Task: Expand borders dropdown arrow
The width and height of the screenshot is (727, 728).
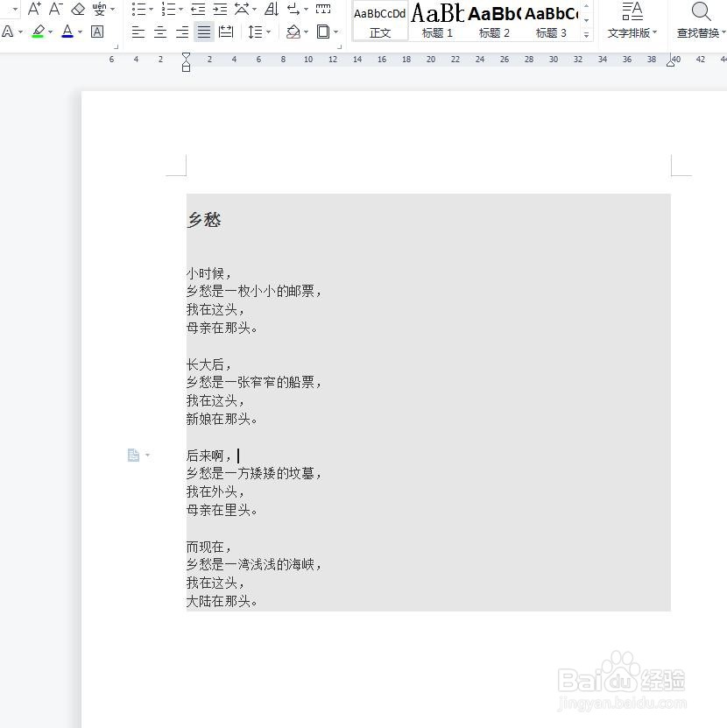Action: coord(335,32)
